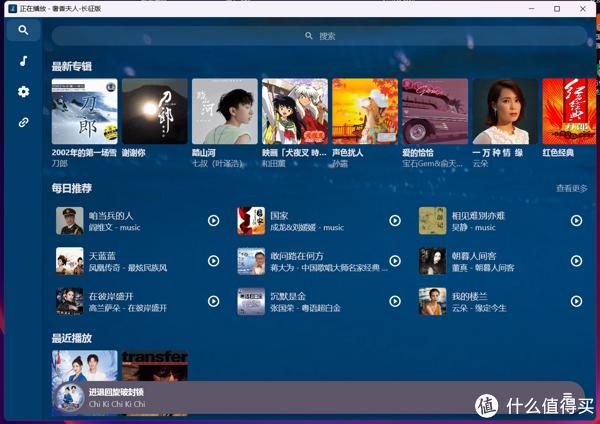Open the 爱的恰恰 album thumbnail
This screenshot has height=424, width=600.
(434, 111)
